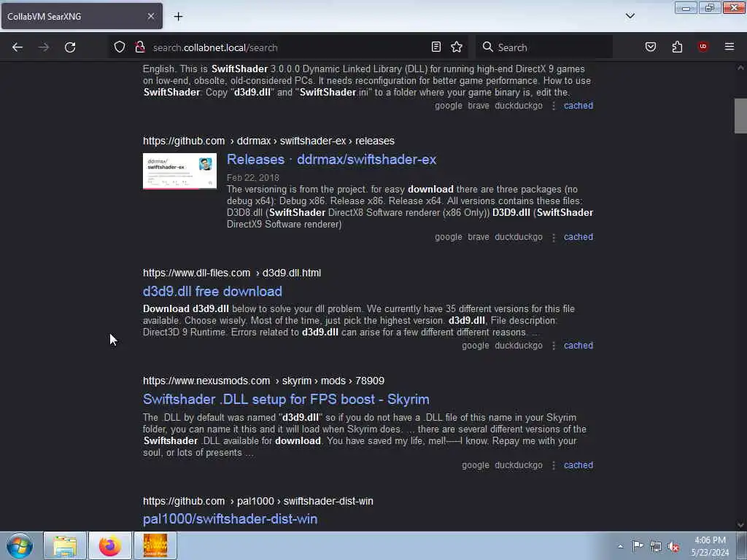The height and width of the screenshot is (560, 747).
Task: Open Action Center flag icon
Action: tap(638, 546)
